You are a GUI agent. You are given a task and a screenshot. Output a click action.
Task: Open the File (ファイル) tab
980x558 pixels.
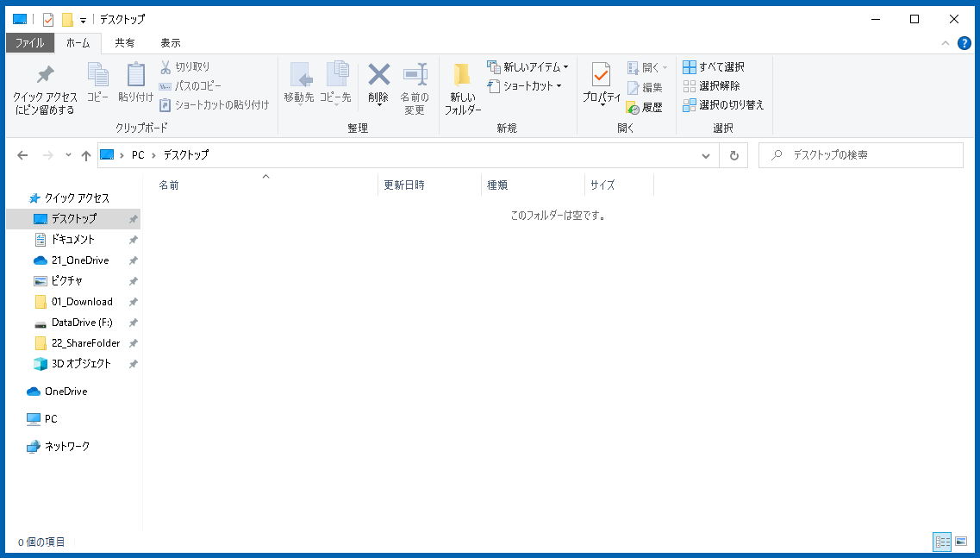coord(29,43)
